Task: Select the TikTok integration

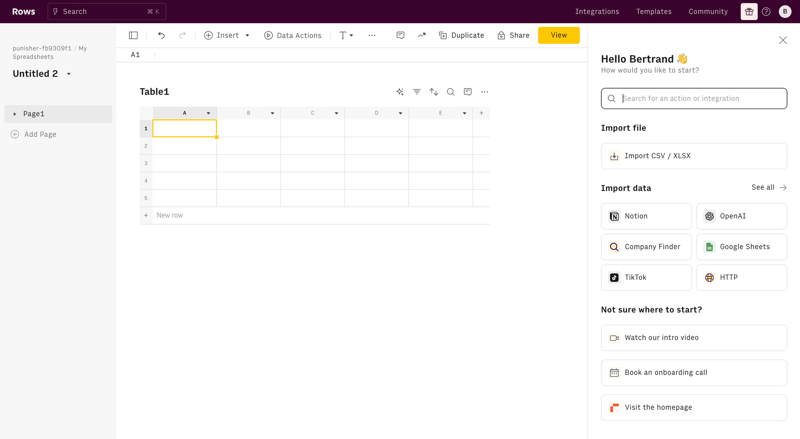Action: pyautogui.click(x=646, y=277)
